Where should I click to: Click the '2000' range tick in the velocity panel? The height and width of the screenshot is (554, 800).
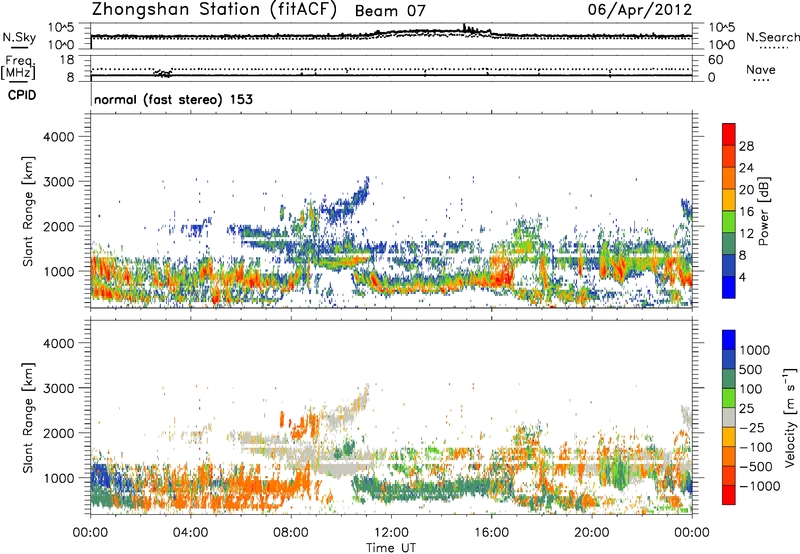(x=58, y=433)
